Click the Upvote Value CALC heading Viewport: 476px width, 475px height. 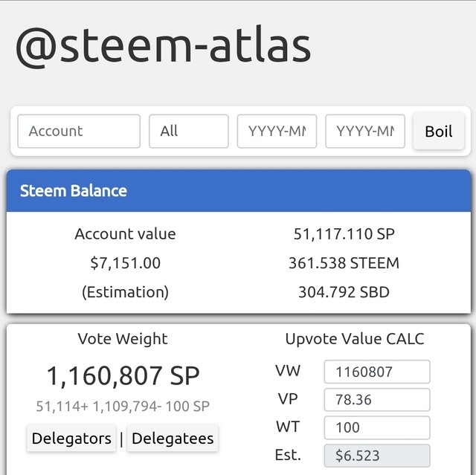[355, 339]
